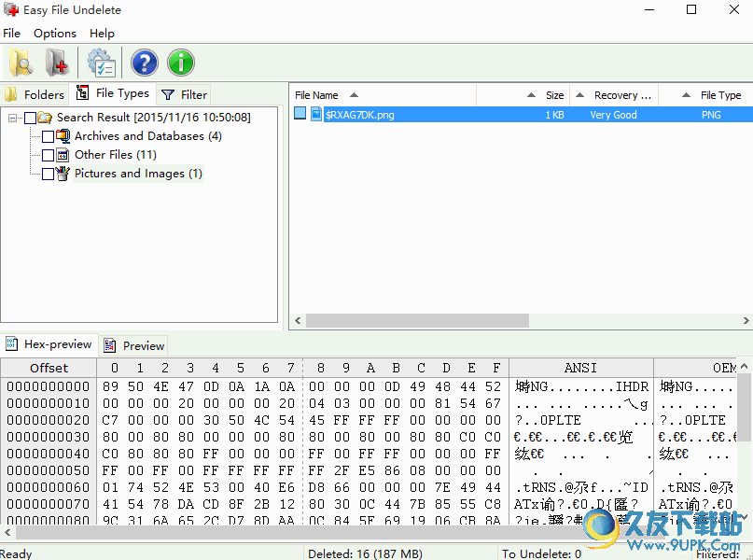The image size is (753, 560).
Task: Check the Pictures and Images checkbox
Action: (x=48, y=174)
